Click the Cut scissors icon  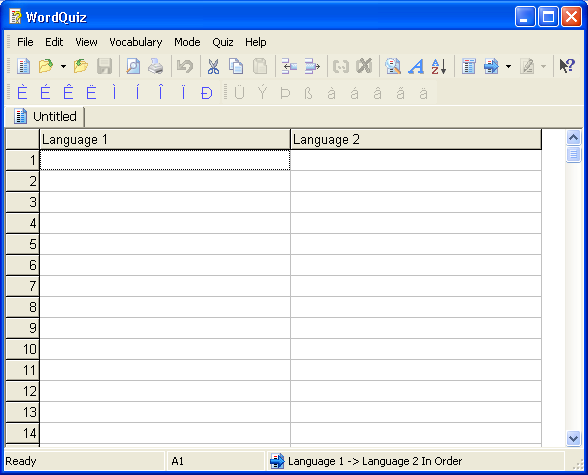[213, 66]
